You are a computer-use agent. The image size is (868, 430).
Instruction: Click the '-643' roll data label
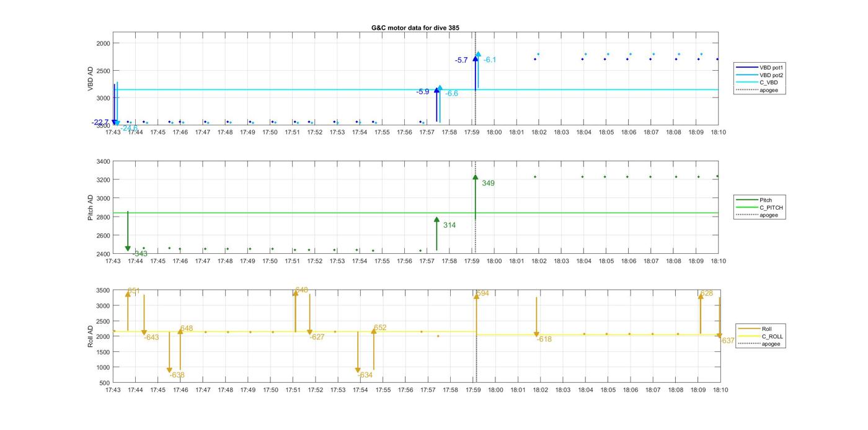(151, 338)
